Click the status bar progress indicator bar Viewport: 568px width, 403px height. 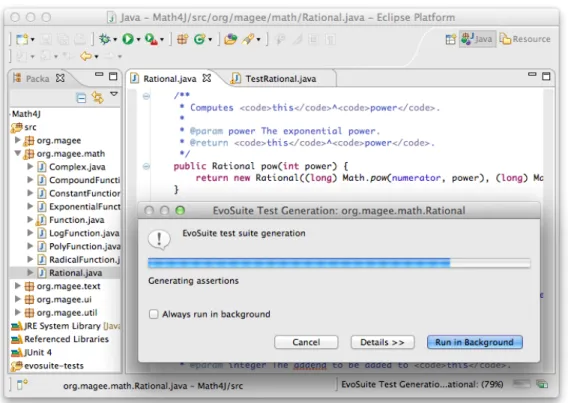tap(521, 383)
